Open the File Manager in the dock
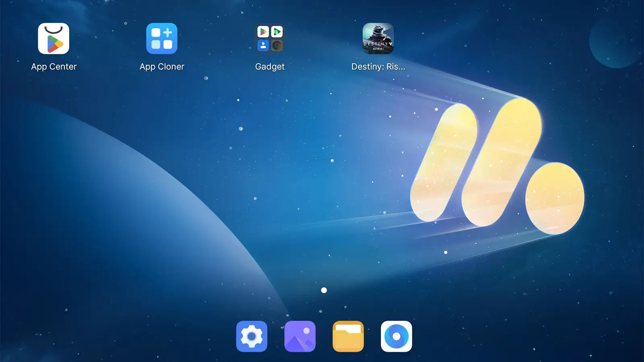Viewport: 644px width, 362px height. click(x=348, y=336)
